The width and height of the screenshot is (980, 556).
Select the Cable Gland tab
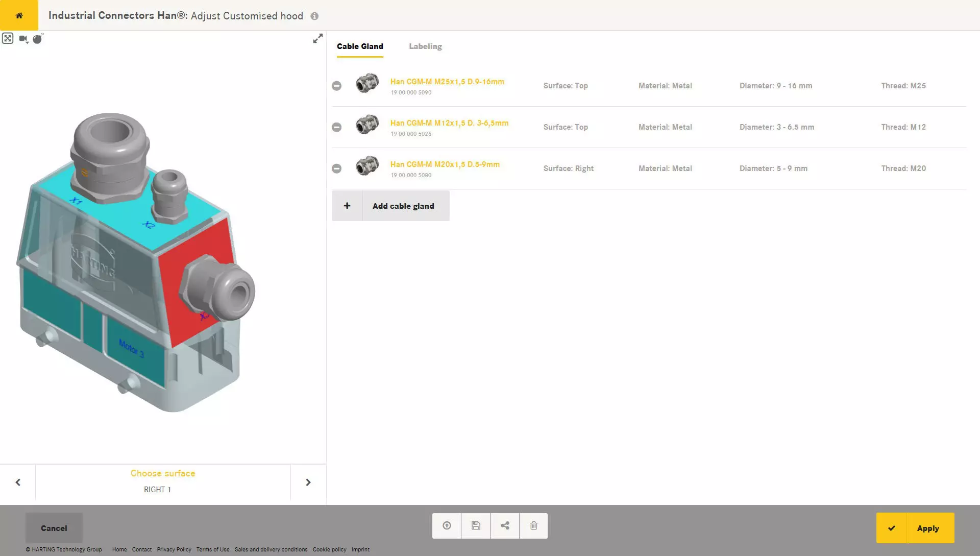359,46
